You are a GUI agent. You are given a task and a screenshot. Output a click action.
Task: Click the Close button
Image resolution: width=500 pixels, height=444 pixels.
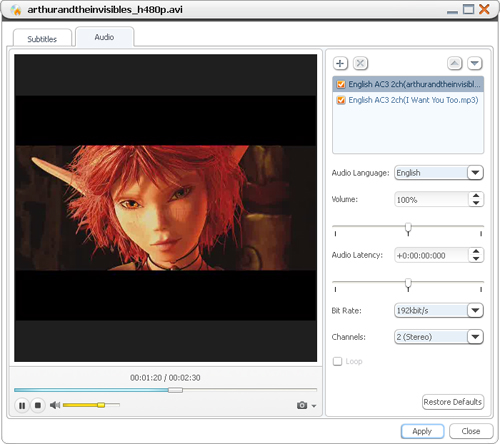471,431
